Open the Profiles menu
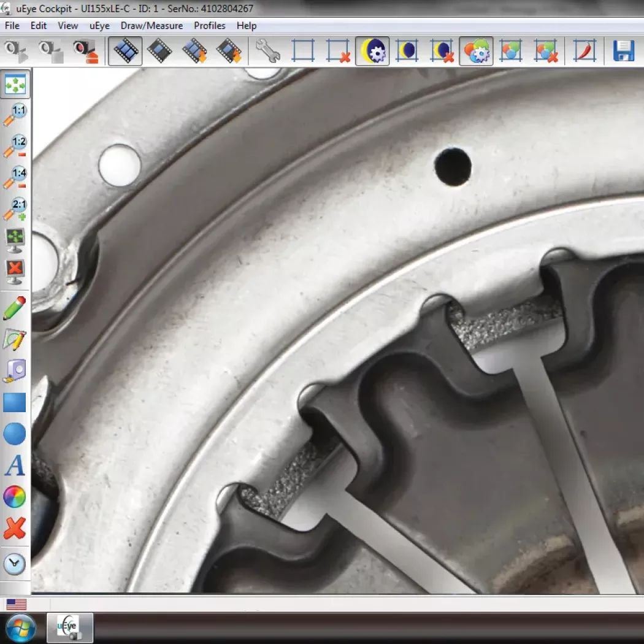Viewport: 644px width, 644px height. [209, 26]
